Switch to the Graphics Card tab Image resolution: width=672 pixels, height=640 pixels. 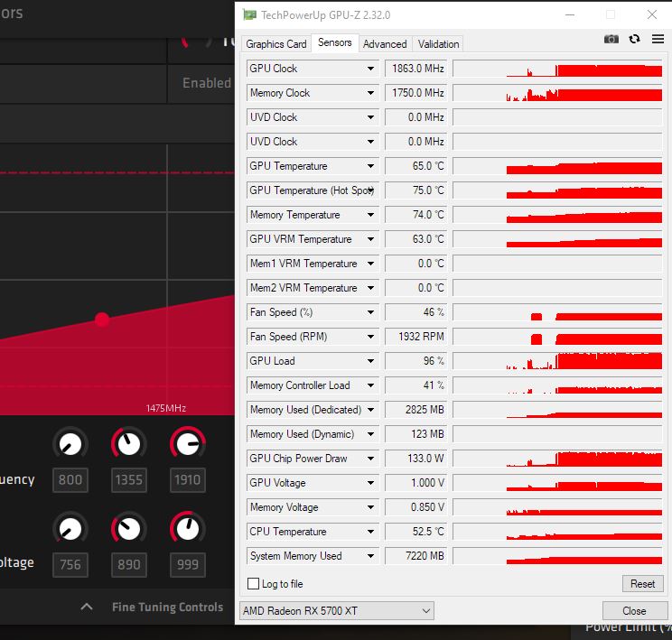(276, 43)
